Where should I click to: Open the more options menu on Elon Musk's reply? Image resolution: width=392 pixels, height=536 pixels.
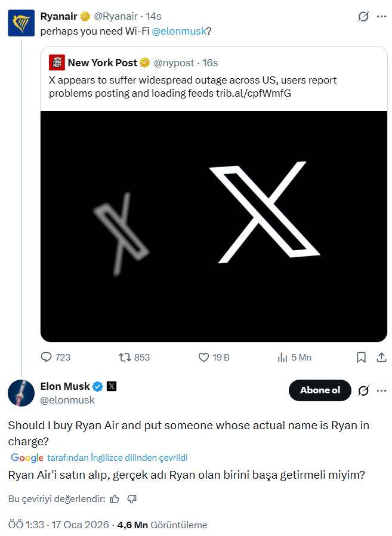click(382, 390)
